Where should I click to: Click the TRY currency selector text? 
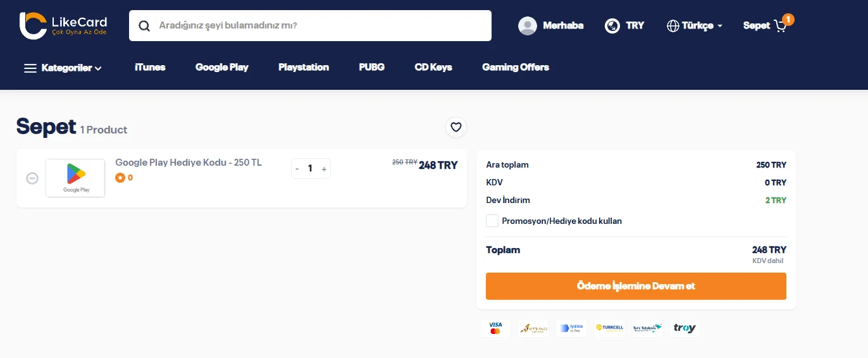pyautogui.click(x=635, y=25)
